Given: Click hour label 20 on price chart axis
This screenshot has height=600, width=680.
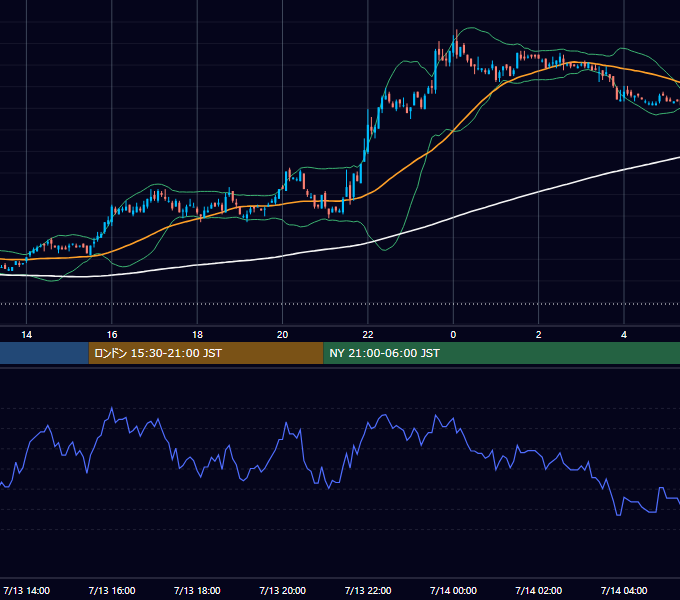Looking at the screenshot, I should pyautogui.click(x=282, y=335).
